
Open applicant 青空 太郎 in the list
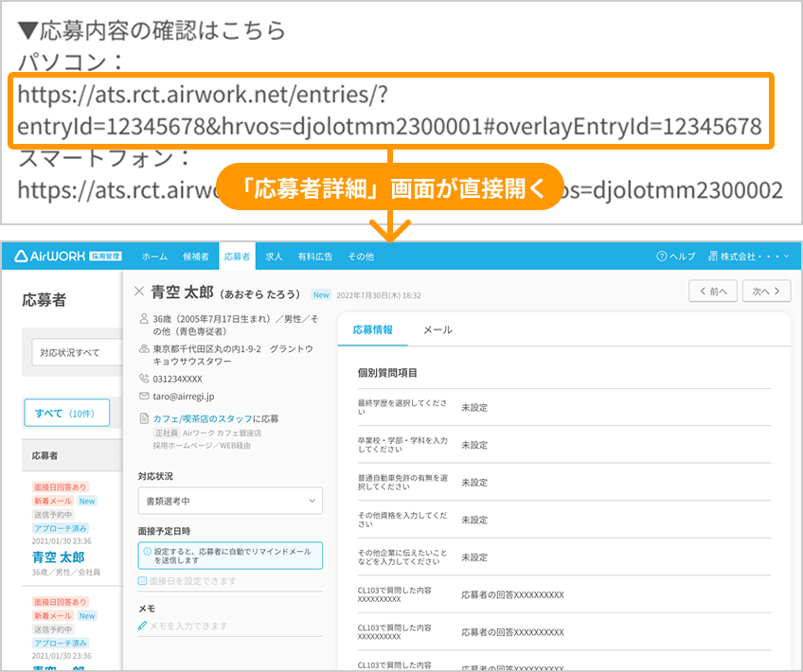coord(59,557)
